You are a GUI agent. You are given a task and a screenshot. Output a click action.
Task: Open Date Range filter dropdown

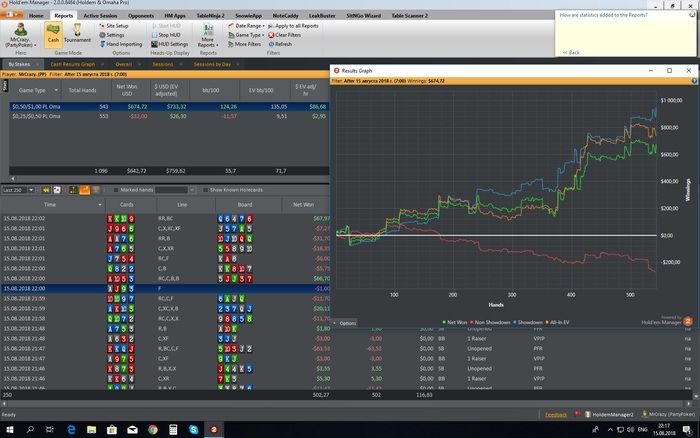click(x=246, y=26)
